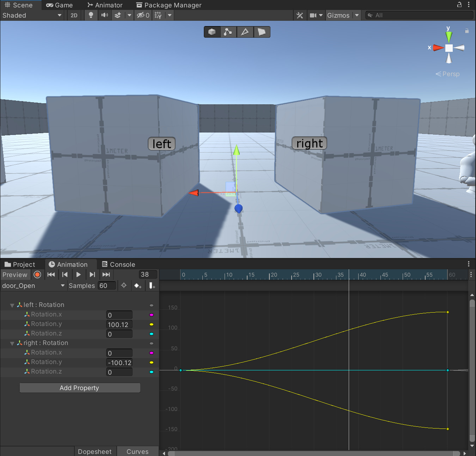Viewport: 476px width, 456px height.
Task: Switch to the Animator tab
Action: 105,5
